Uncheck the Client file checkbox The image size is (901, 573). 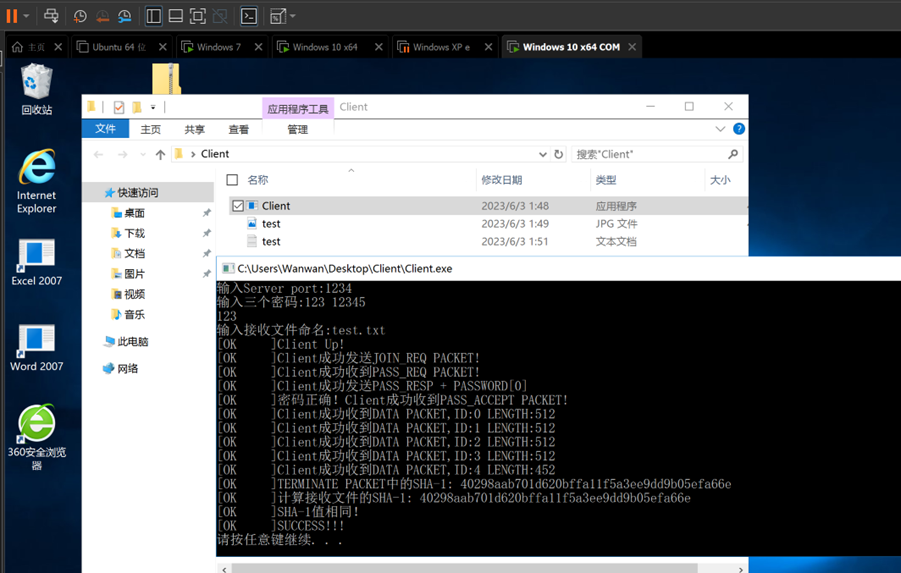tap(238, 206)
